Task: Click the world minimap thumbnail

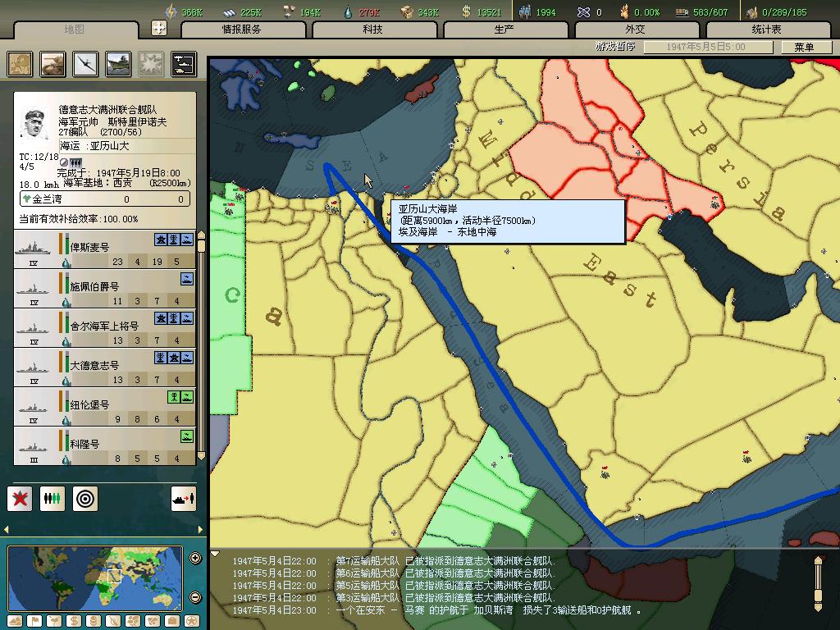Action: click(x=95, y=578)
